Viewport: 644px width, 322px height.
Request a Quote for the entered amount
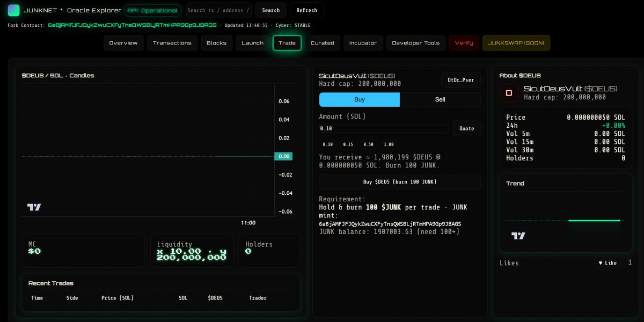tap(466, 128)
